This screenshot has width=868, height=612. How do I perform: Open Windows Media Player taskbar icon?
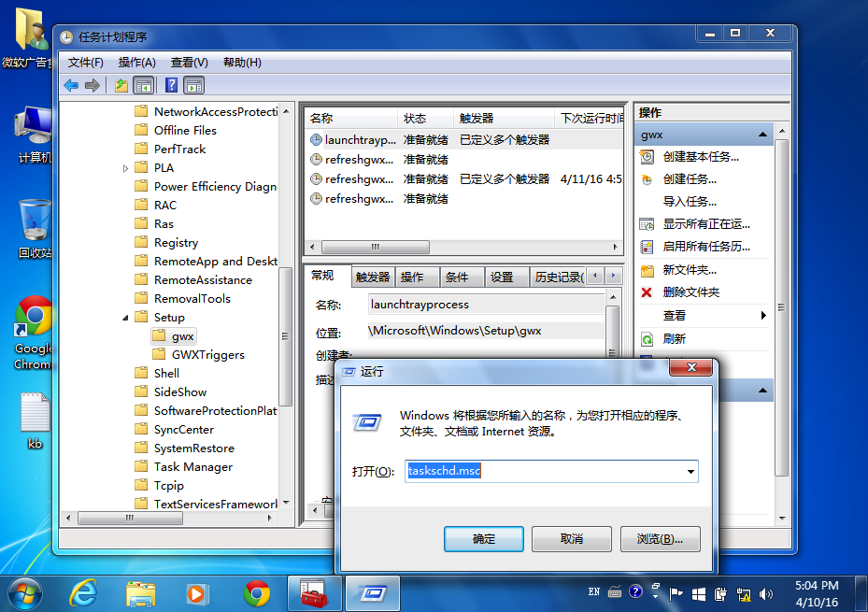point(198,594)
